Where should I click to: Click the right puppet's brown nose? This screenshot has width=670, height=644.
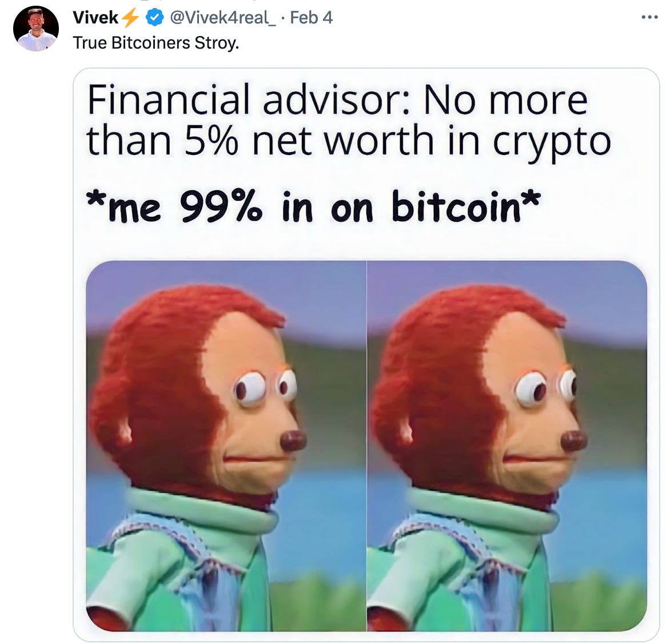click(x=573, y=440)
